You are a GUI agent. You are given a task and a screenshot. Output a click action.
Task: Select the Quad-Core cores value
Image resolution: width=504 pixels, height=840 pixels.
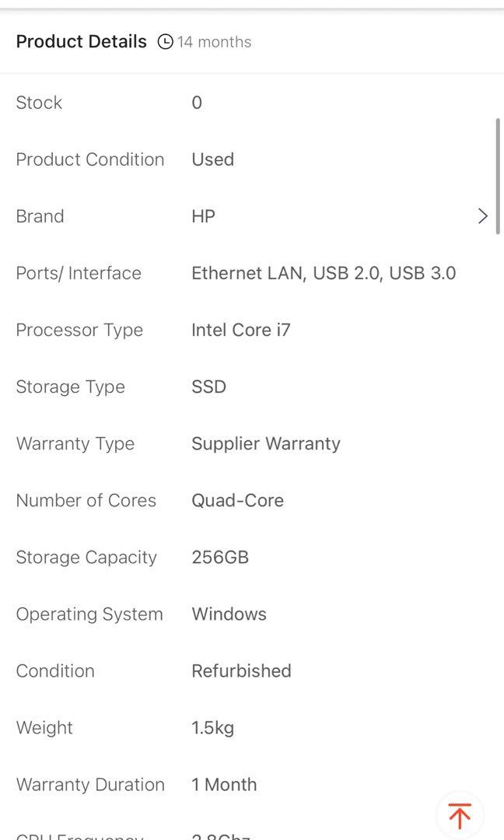click(x=238, y=500)
